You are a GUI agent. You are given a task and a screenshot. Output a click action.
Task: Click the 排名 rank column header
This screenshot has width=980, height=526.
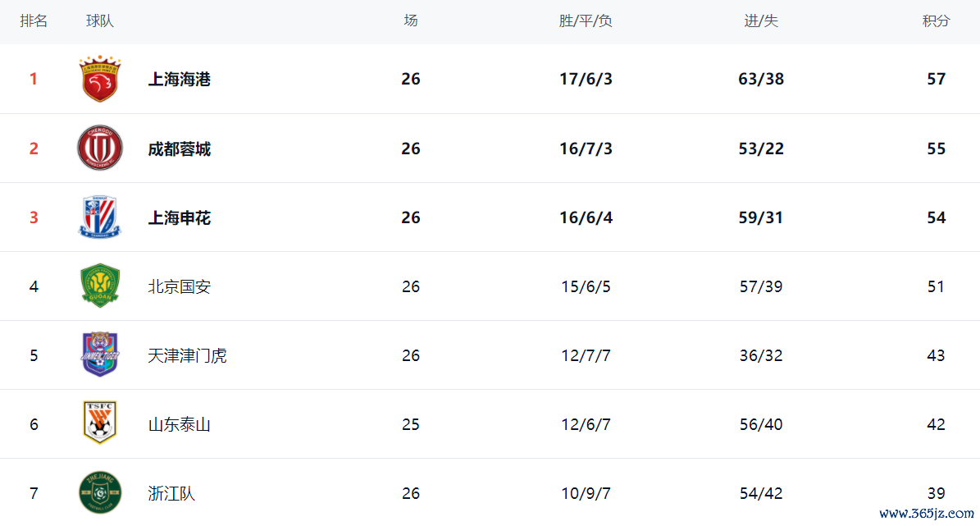pos(34,21)
